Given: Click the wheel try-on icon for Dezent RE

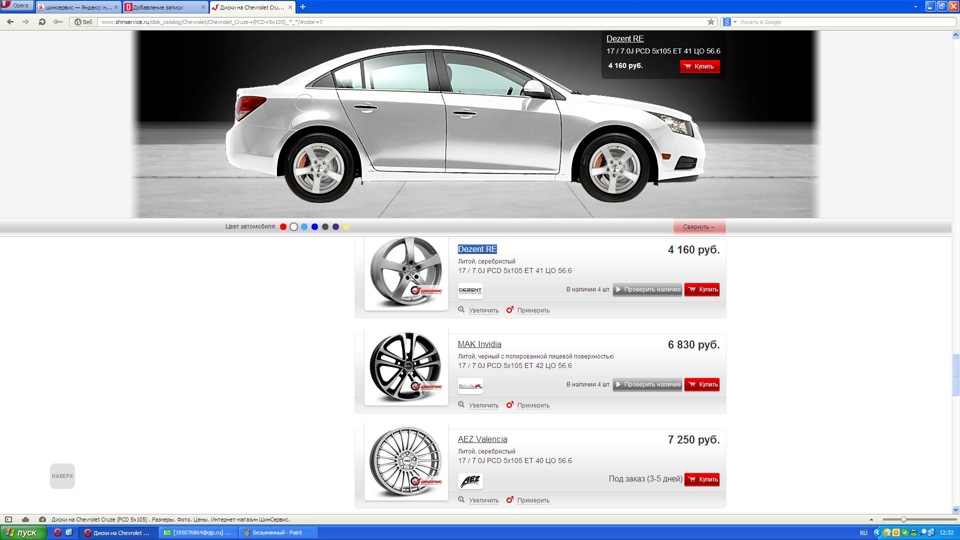Looking at the screenshot, I should [509, 310].
